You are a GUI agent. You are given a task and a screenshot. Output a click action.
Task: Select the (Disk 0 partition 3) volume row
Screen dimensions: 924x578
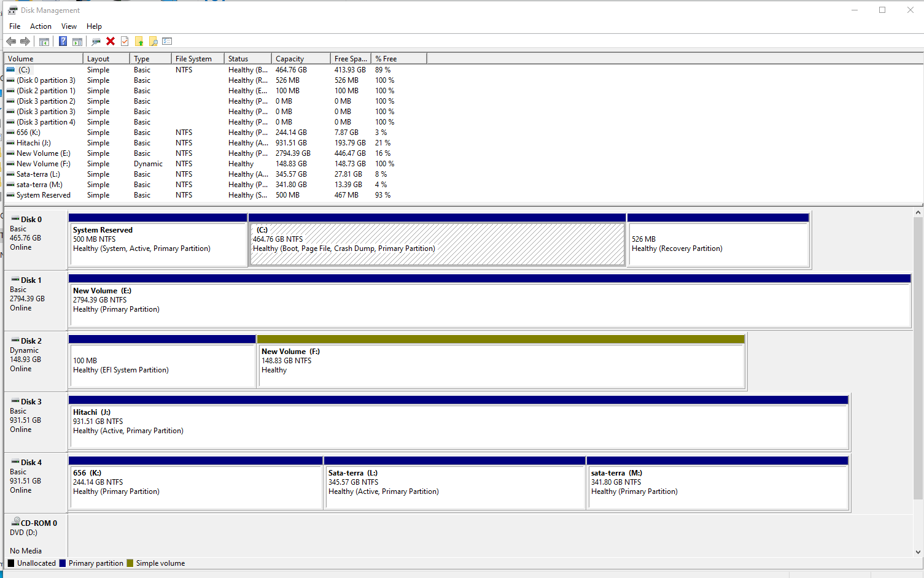coord(215,80)
